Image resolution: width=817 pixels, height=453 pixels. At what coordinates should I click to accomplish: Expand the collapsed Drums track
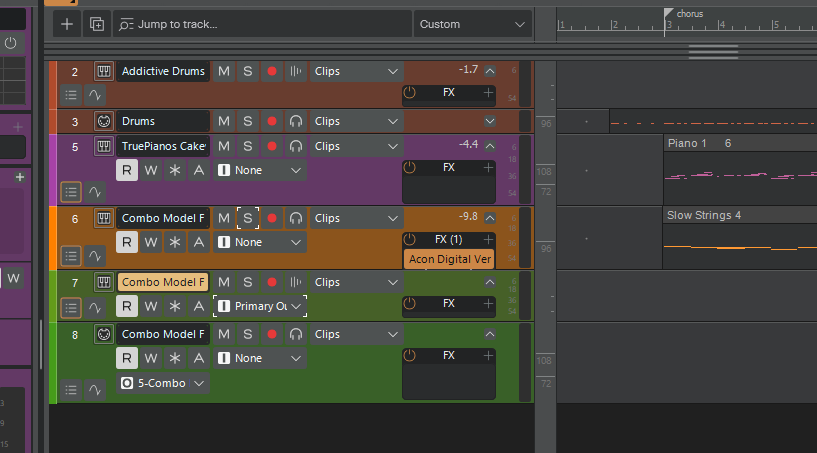click(x=489, y=121)
